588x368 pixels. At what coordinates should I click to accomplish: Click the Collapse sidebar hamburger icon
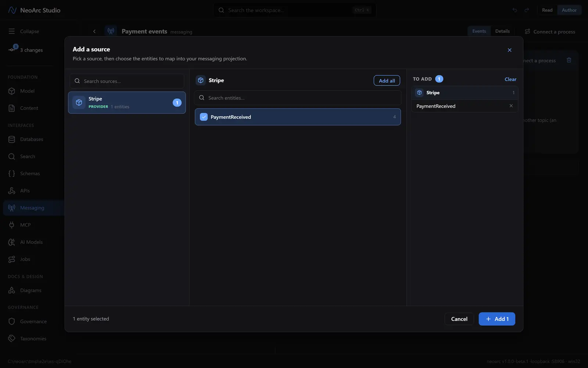pyautogui.click(x=12, y=31)
